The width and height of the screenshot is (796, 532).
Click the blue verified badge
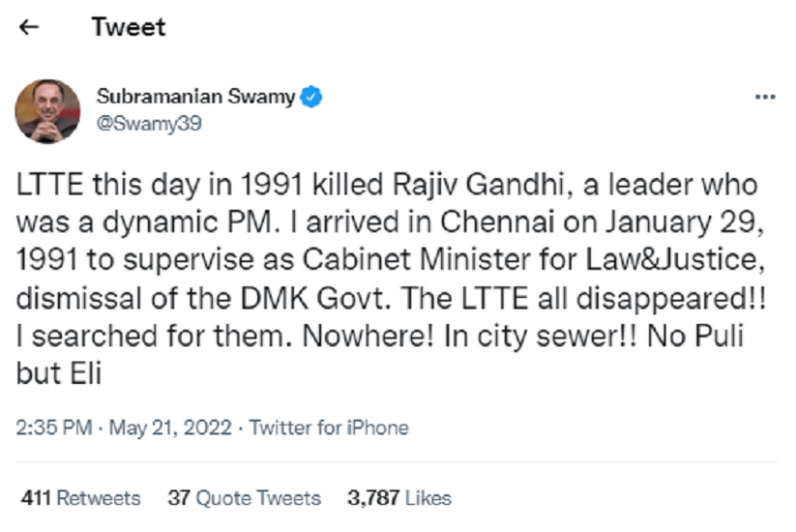311,97
